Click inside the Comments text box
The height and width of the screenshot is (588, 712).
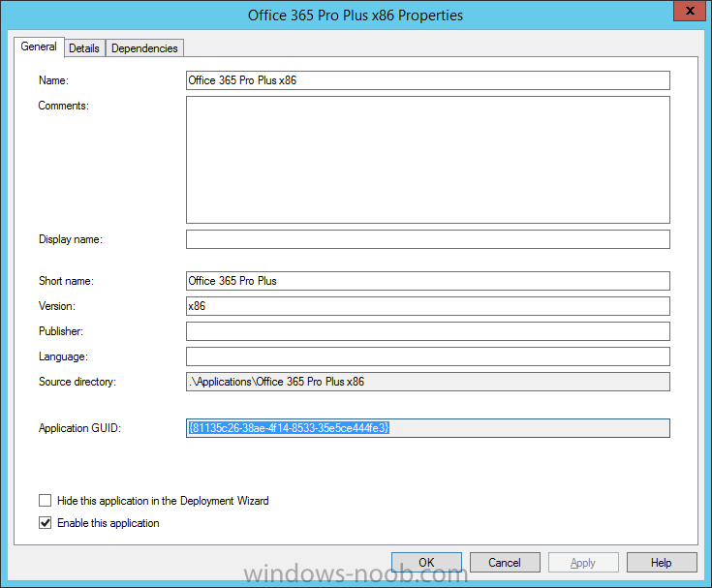[x=428, y=160]
